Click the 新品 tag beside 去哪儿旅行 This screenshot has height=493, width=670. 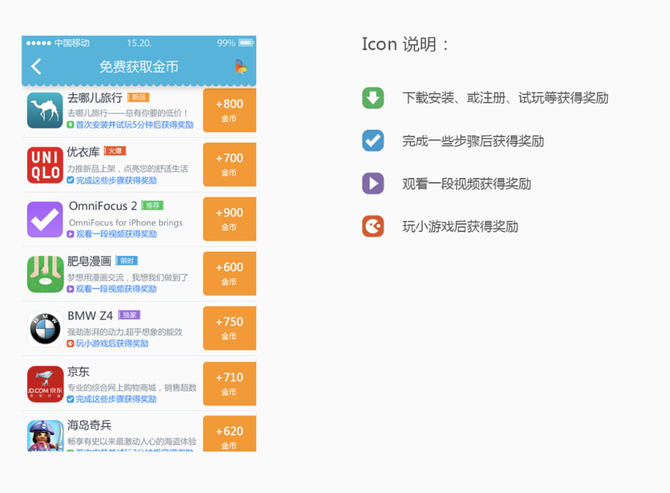(138, 97)
